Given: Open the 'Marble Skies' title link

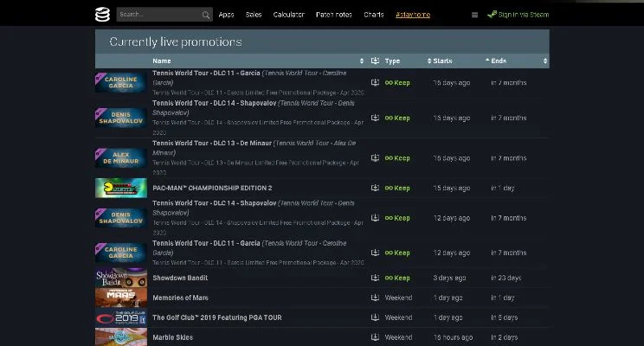Looking at the screenshot, I should coord(172,337).
